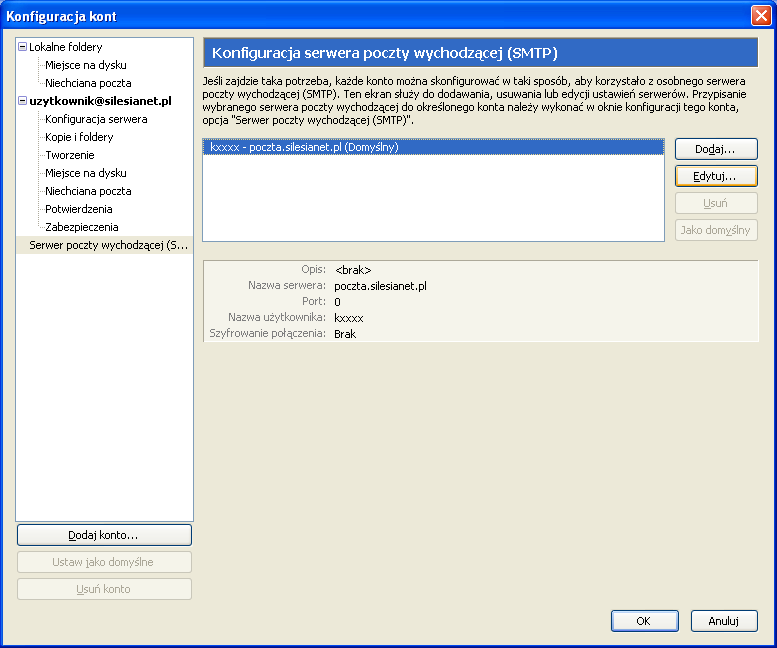This screenshot has width=777, height=648.
Task: Collapse the Lokalne foldery tree node
Action: pyautogui.click(x=23, y=47)
